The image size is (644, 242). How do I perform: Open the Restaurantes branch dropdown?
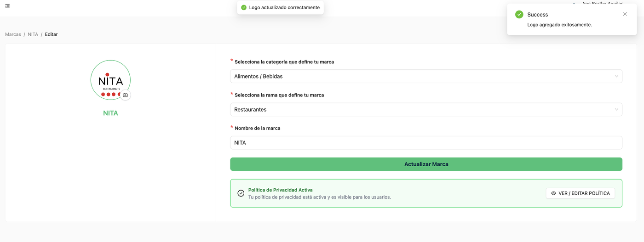(x=426, y=109)
